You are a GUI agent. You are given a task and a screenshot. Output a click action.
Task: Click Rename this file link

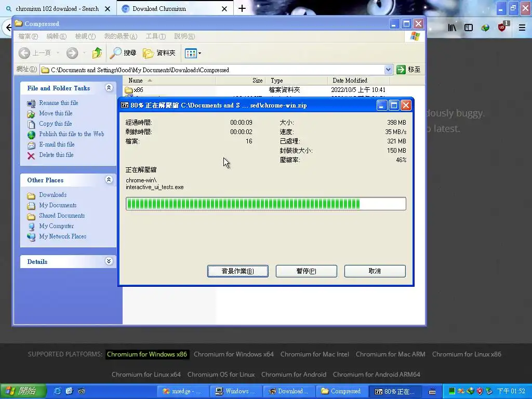click(58, 103)
